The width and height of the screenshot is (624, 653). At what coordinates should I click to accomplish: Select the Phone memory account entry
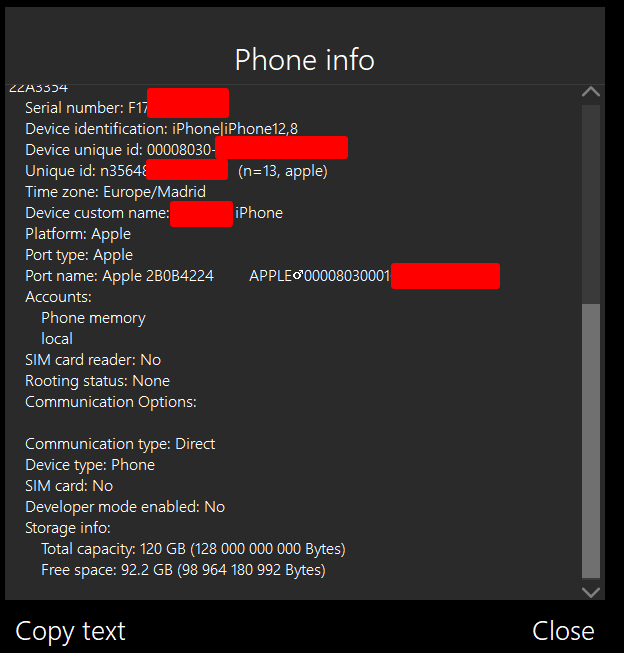tap(93, 318)
